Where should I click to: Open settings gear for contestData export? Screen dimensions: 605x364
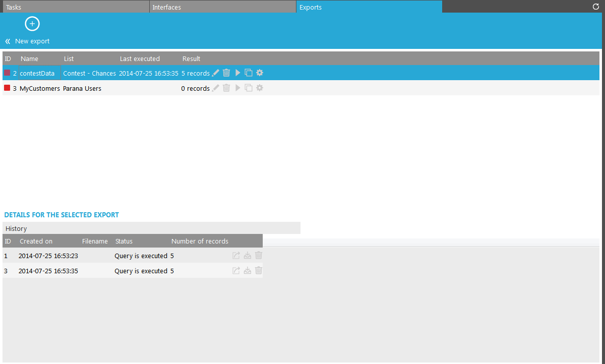click(x=260, y=73)
